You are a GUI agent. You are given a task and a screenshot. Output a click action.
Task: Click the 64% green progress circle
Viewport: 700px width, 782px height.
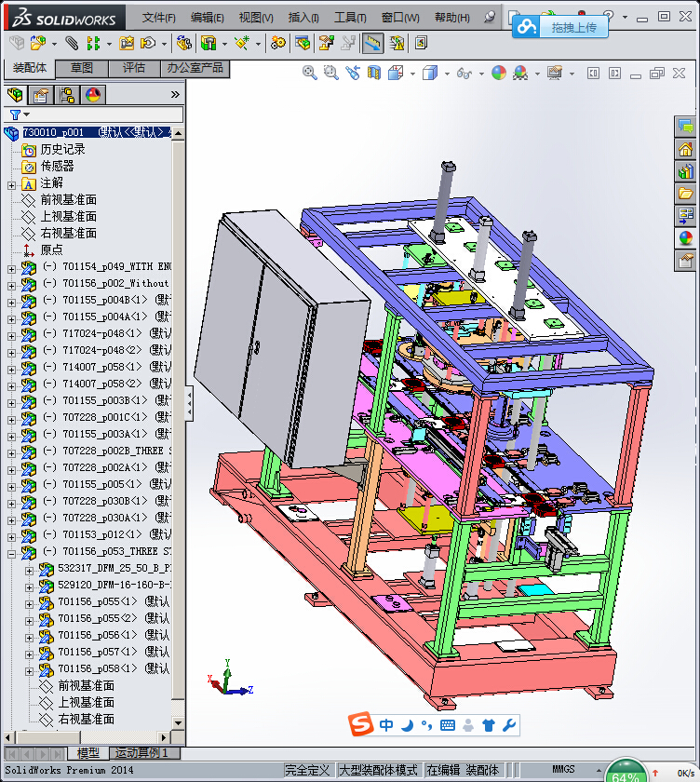pos(626,773)
